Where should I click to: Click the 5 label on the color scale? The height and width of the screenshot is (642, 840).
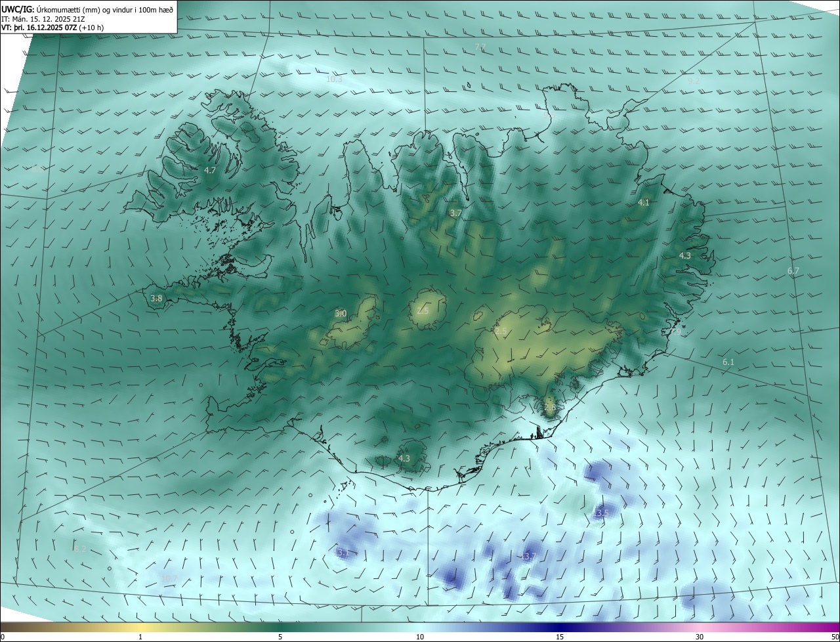pyautogui.click(x=280, y=637)
